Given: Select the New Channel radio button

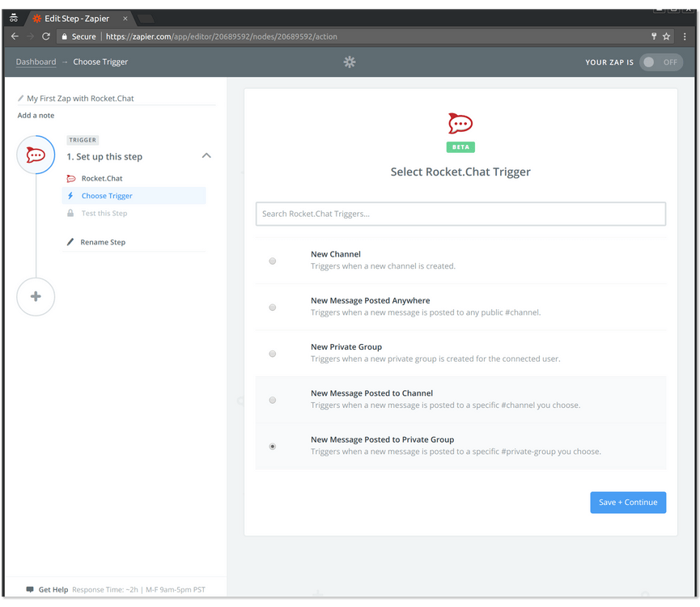Looking at the screenshot, I should click(273, 261).
